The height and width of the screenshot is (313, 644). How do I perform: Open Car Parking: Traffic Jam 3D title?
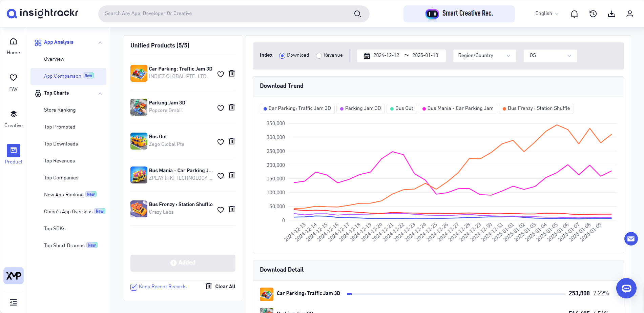pos(181,69)
